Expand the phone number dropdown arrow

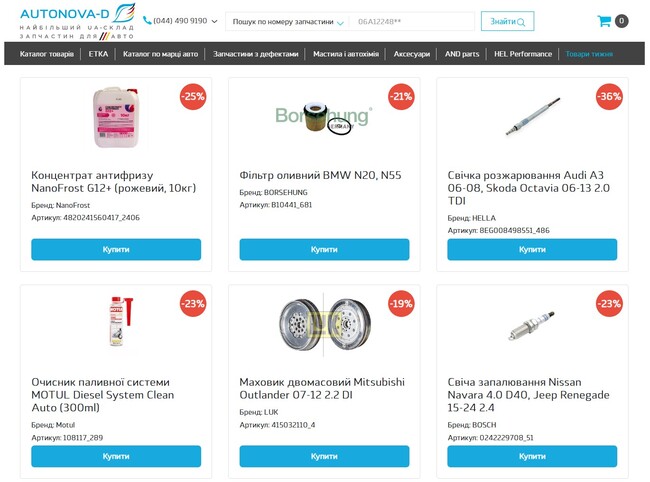coord(214,21)
